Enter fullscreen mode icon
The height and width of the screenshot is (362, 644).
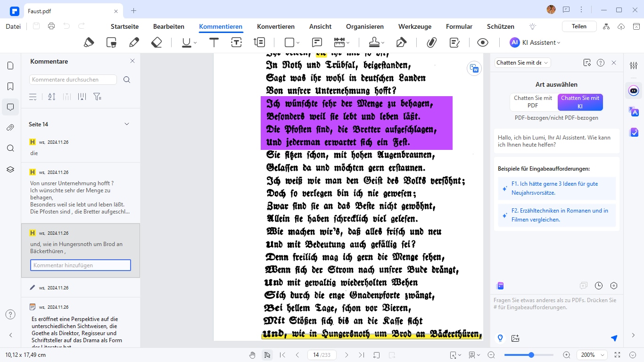point(618,355)
